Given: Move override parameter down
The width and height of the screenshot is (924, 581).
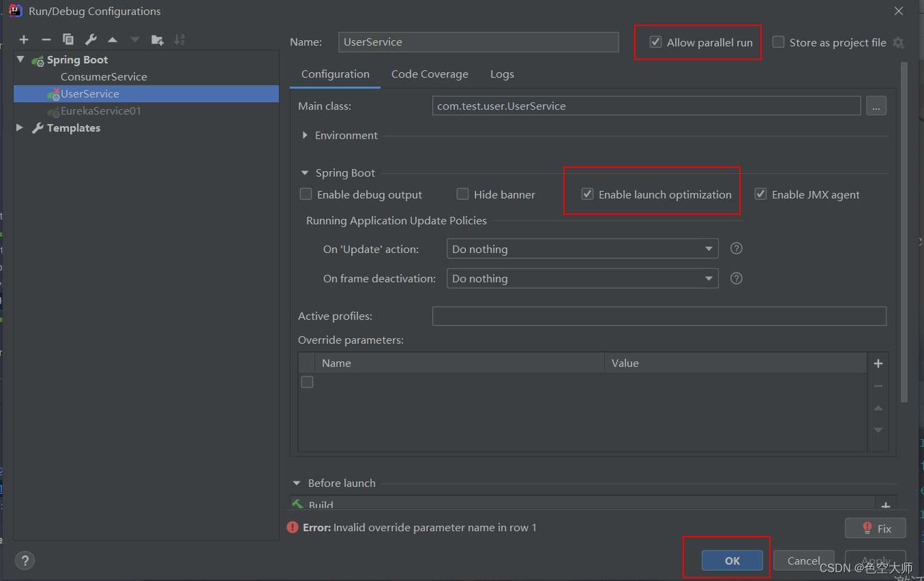Looking at the screenshot, I should click(x=878, y=430).
